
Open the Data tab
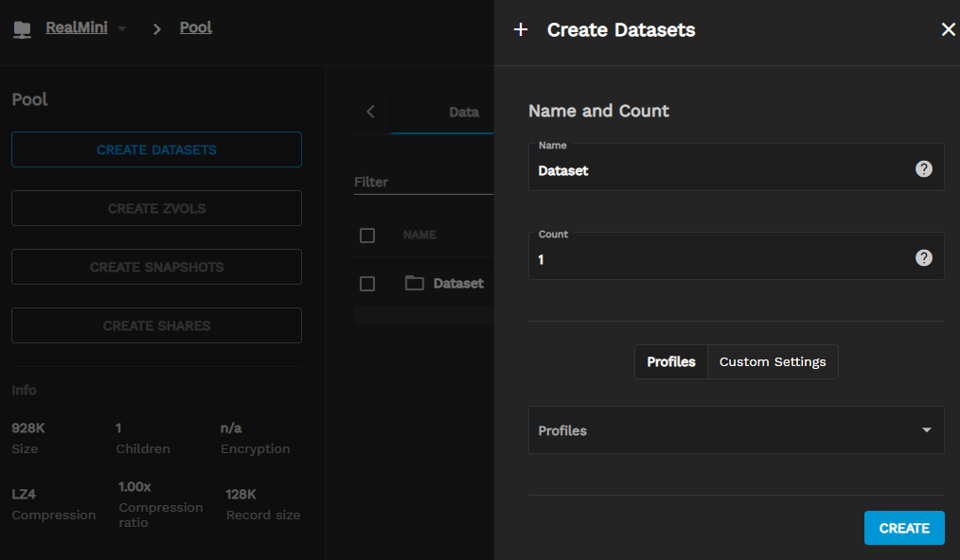click(463, 112)
